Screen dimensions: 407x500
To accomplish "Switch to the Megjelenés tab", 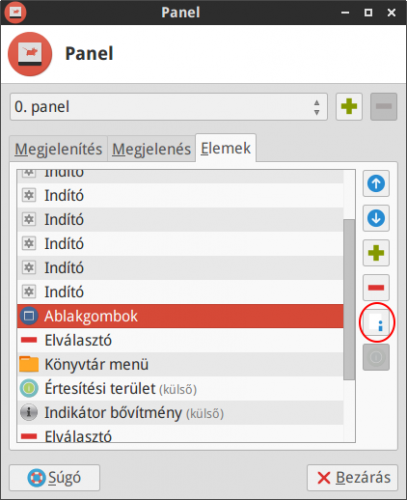I will point(151,149).
